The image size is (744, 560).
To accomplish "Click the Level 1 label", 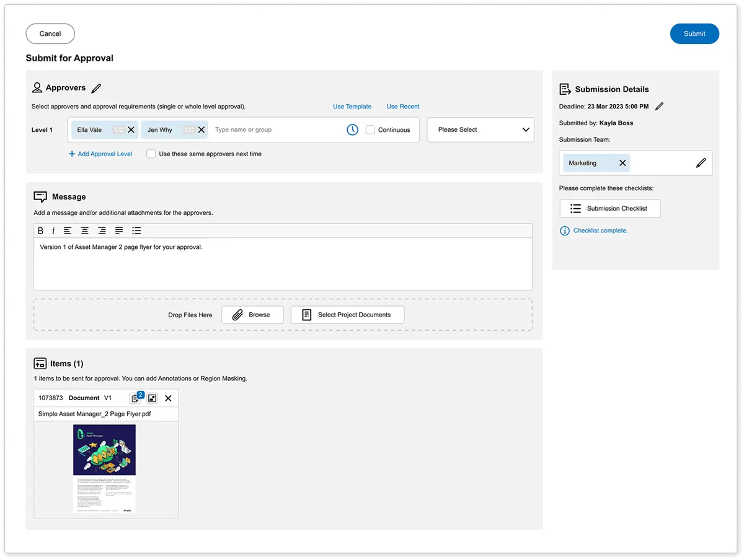I will pos(42,130).
